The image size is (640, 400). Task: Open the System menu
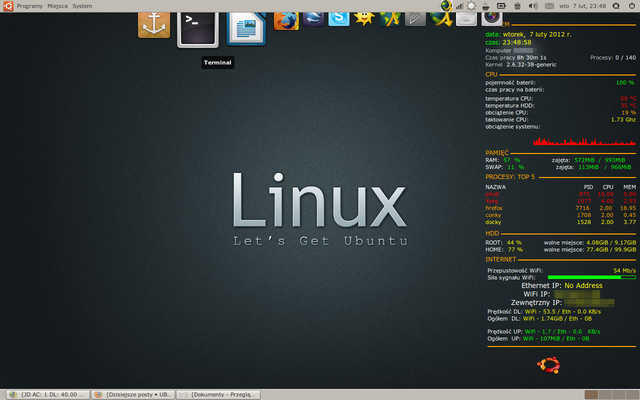82,6
